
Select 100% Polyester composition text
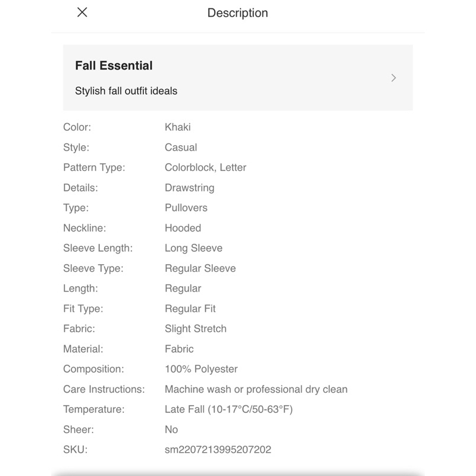(201, 369)
